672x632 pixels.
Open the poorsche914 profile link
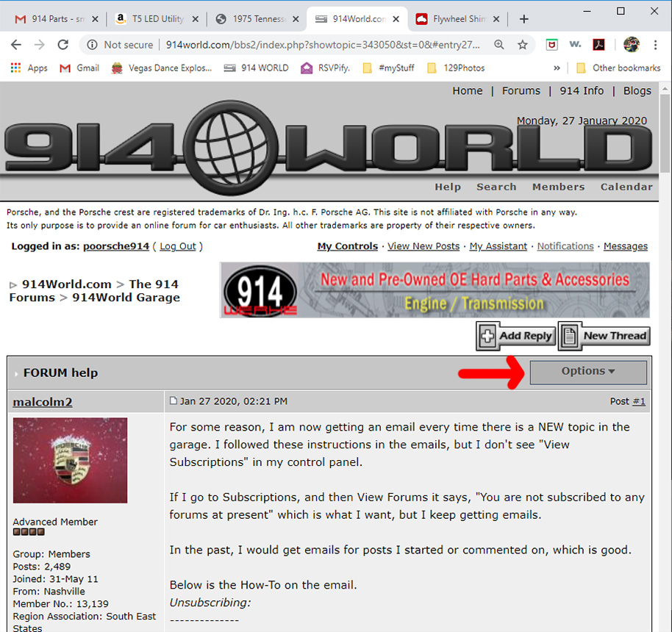[x=116, y=246]
